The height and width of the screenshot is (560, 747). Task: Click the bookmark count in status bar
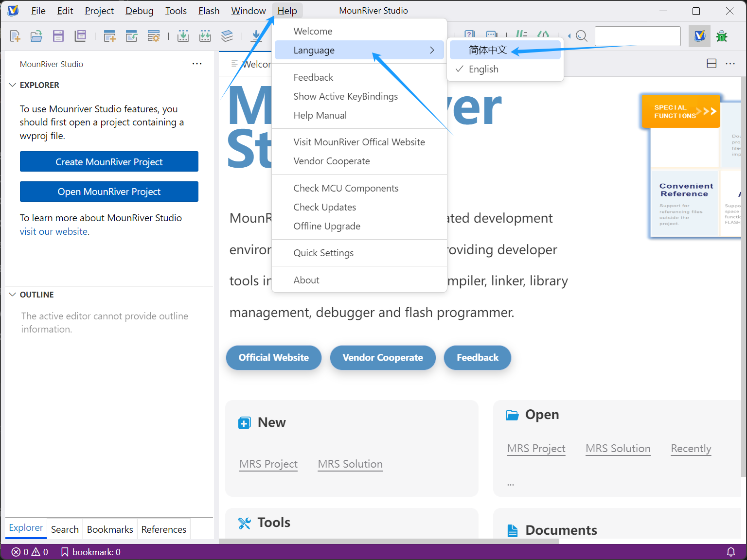(x=91, y=552)
